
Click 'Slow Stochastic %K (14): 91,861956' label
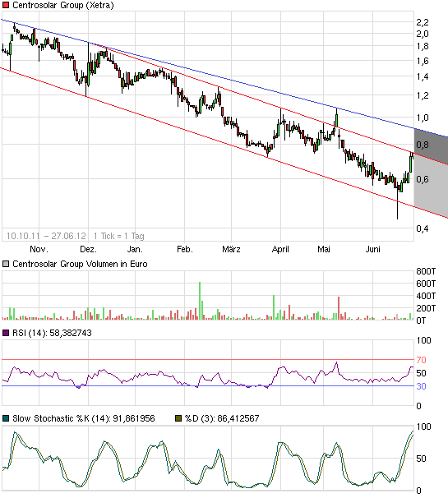[84, 418]
